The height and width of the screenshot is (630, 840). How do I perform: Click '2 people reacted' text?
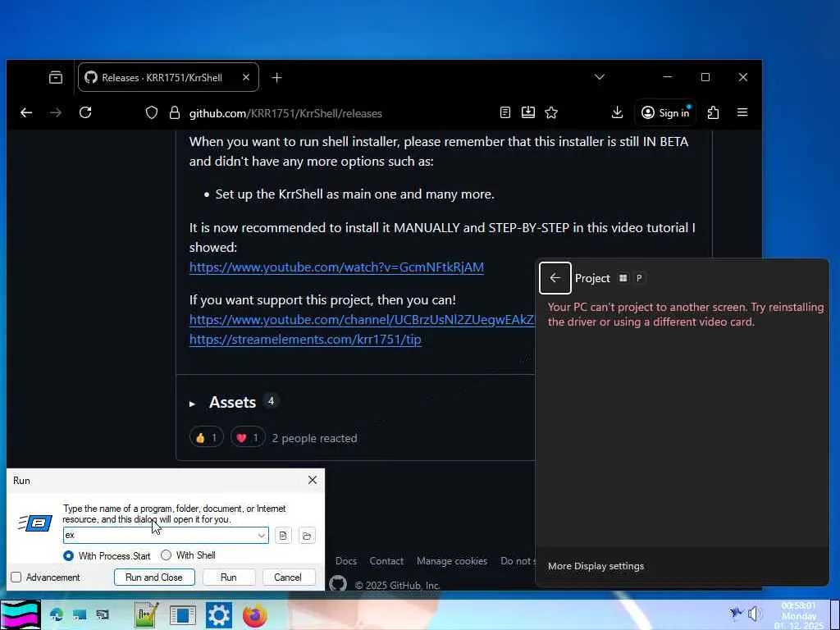click(314, 438)
